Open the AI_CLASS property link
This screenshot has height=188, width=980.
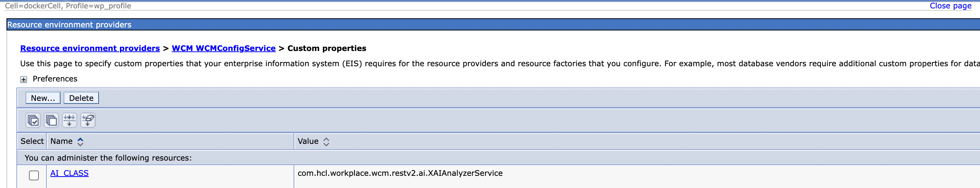click(x=69, y=173)
